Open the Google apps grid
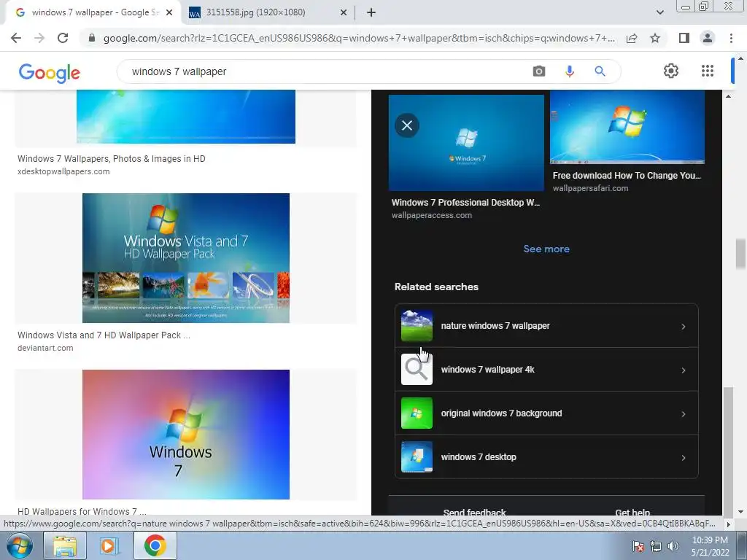Viewport: 747px width, 560px height. pos(708,71)
